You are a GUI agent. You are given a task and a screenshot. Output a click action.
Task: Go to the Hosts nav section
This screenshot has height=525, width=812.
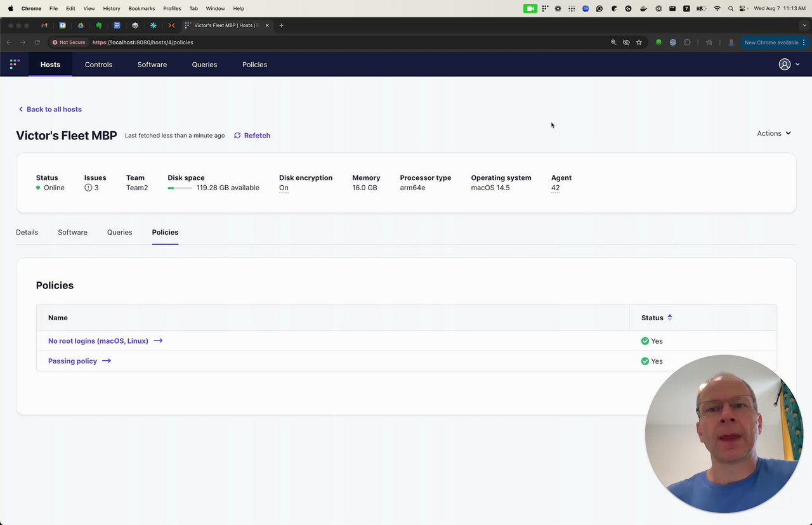pyautogui.click(x=50, y=65)
